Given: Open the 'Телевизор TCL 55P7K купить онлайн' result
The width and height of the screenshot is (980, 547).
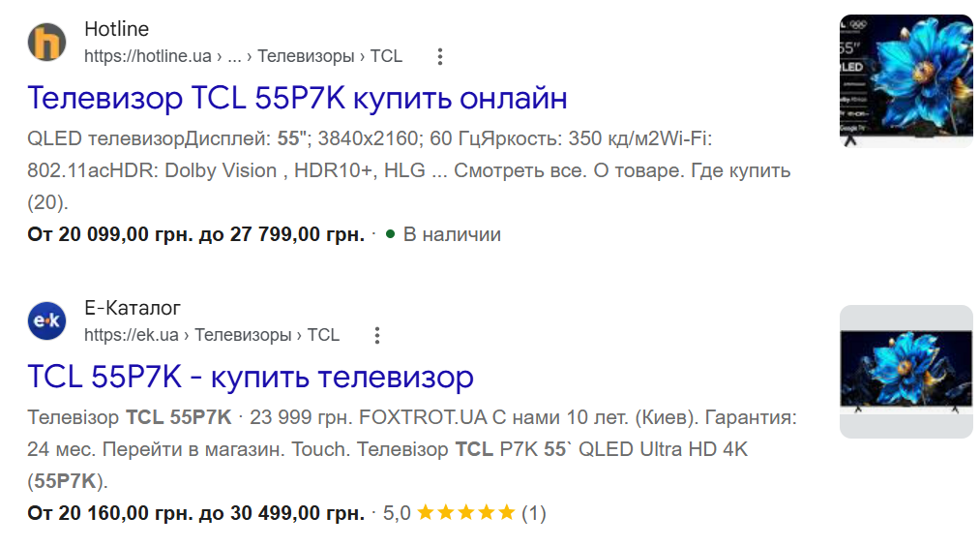Looking at the screenshot, I should point(298,98).
